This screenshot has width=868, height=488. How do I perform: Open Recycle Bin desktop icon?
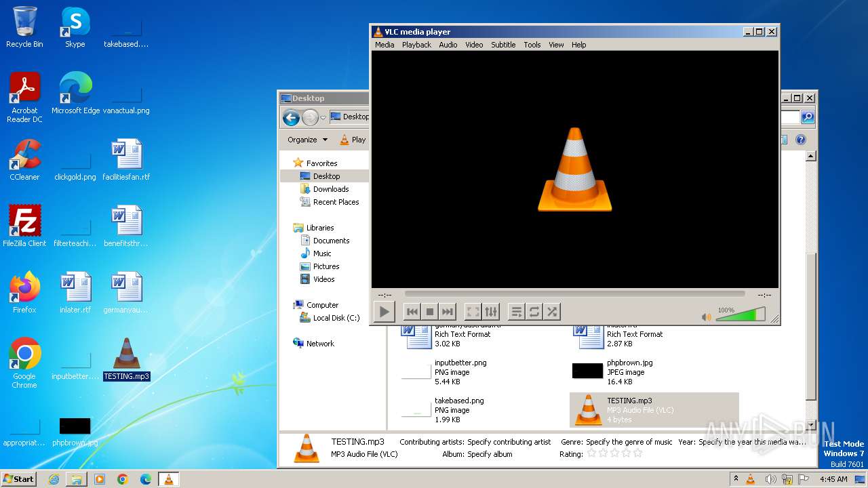pyautogui.click(x=24, y=28)
